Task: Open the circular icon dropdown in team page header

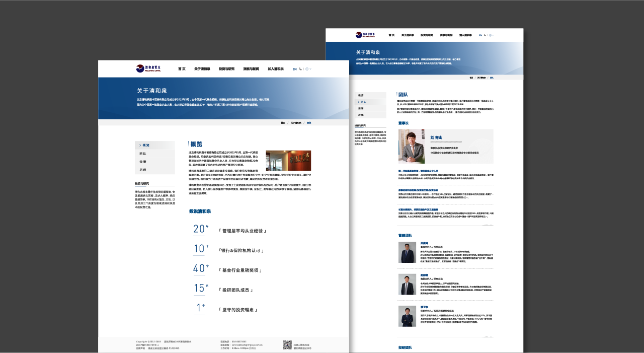Action: click(492, 35)
